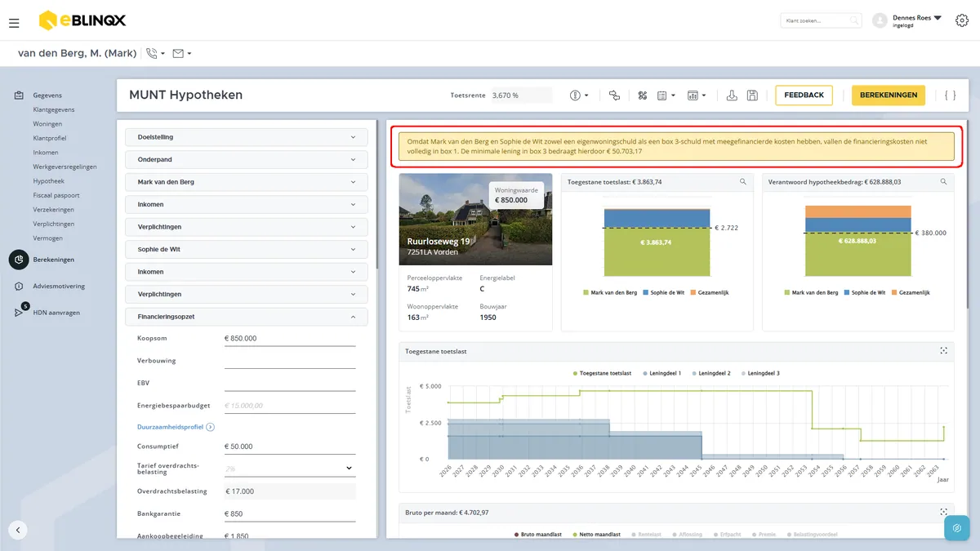Image resolution: width=980 pixels, height=551 pixels.
Task: Expand the Onderpand section
Action: (247, 159)
